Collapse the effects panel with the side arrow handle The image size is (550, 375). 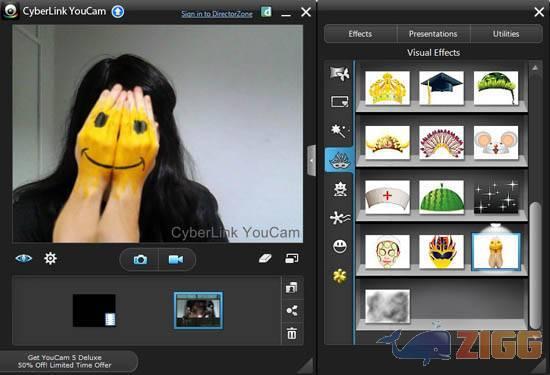pyautogui.click(x=311, y=160)
